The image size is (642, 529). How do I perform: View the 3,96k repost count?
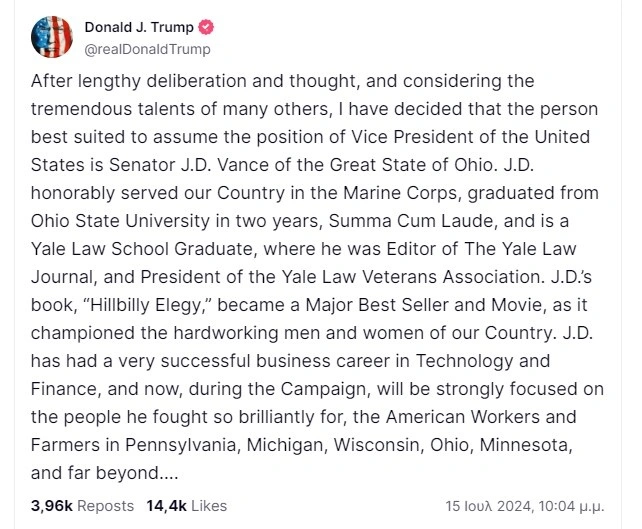point(52,506)
